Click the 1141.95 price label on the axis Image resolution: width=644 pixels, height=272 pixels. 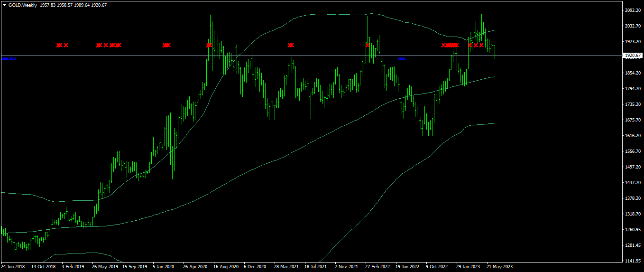coord(633,261)
